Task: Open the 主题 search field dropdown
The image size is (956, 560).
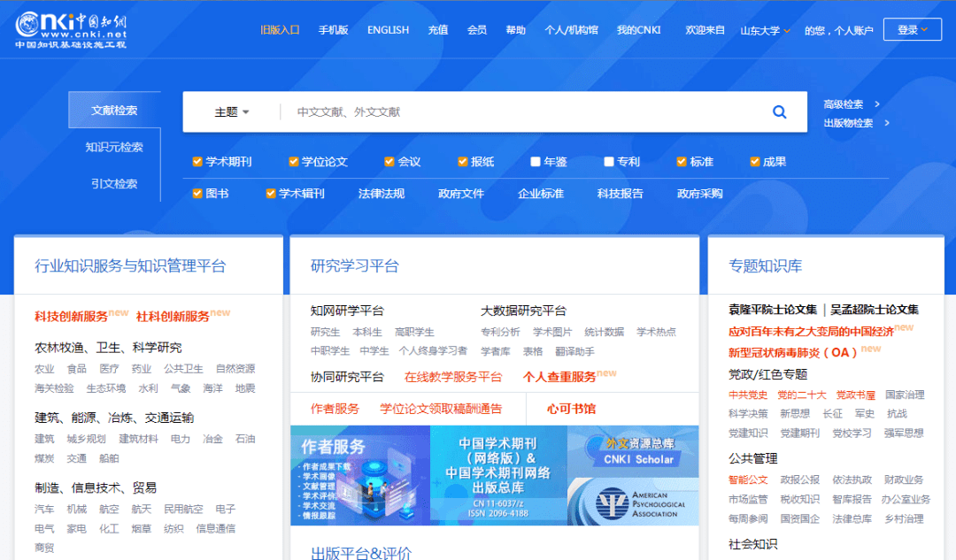Action: pyautogui.click(x=232, y=112)
